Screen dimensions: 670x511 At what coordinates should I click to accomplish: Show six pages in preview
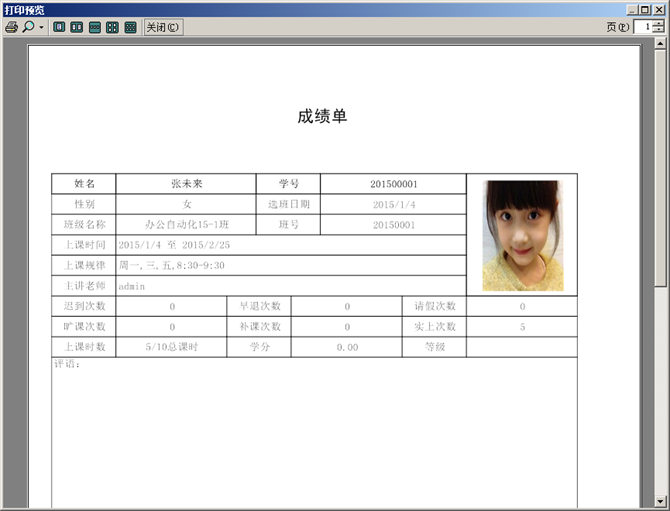coord(130,27)
